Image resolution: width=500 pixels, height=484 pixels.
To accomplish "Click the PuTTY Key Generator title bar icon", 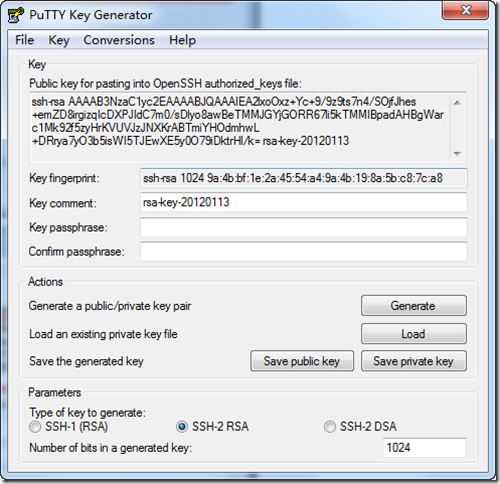I will click(16, 15).
